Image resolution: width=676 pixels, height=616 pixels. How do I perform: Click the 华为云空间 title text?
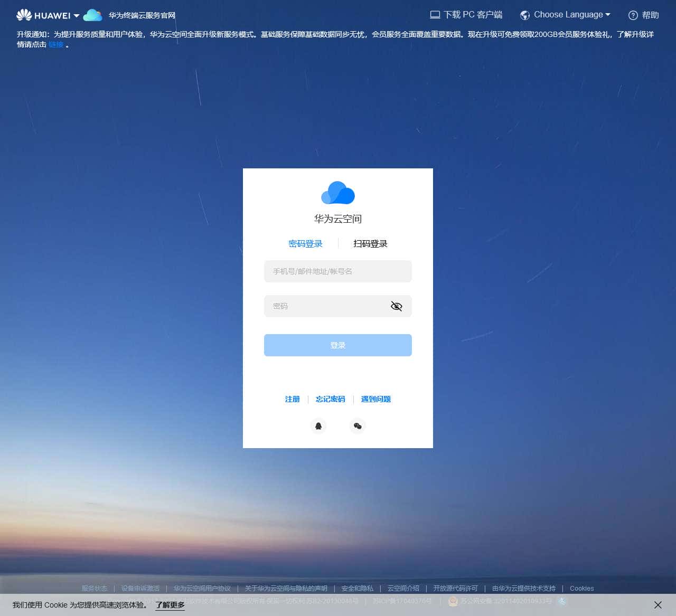click(338, 219)
